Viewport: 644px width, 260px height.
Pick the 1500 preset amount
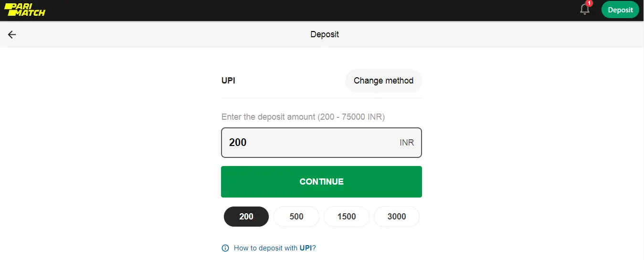[347, 217]
